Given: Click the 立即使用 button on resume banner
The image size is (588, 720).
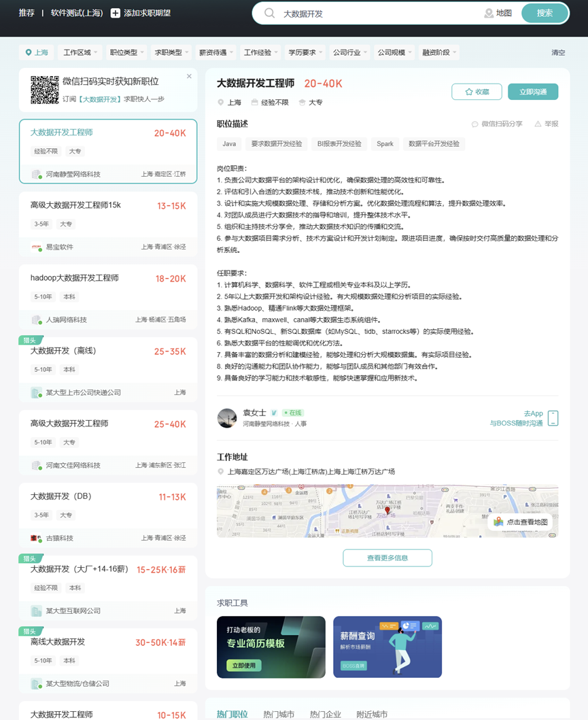Looking at the screenshot, I should [x=244, y=666].
